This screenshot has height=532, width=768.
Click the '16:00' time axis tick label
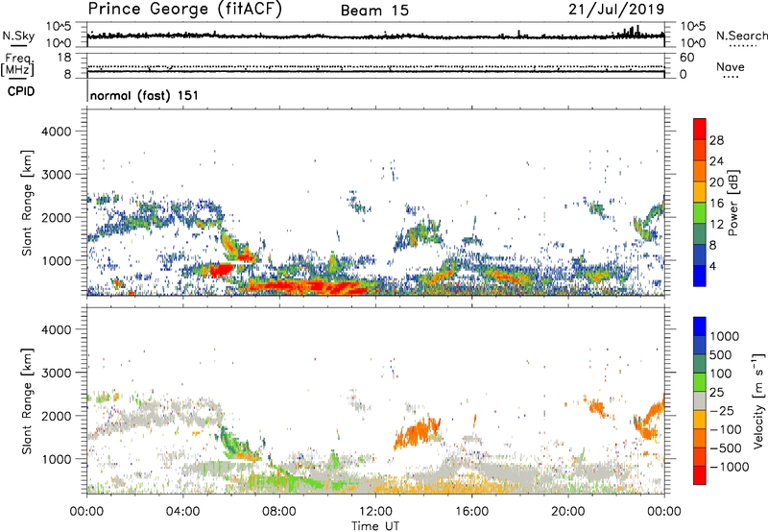coord(471,512)
